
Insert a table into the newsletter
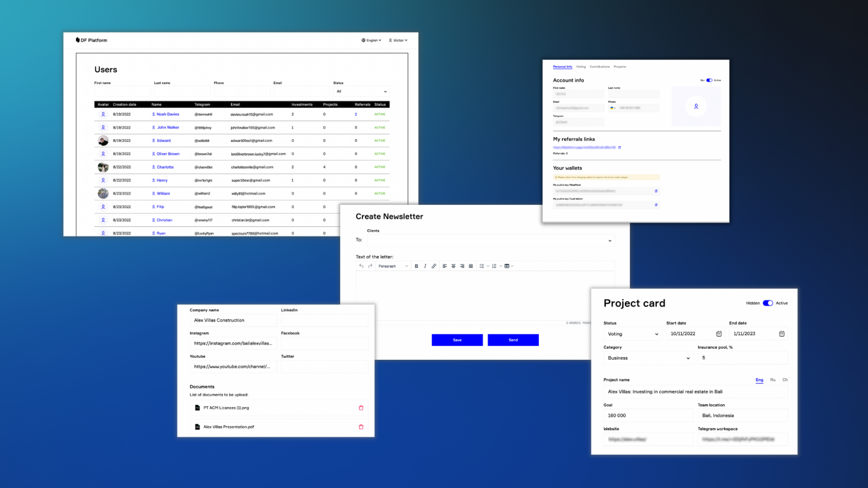pos(507,266)
